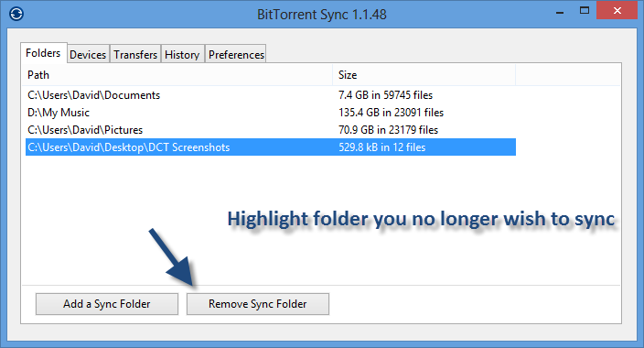Open the Transfers tab

tap(135, 54)
